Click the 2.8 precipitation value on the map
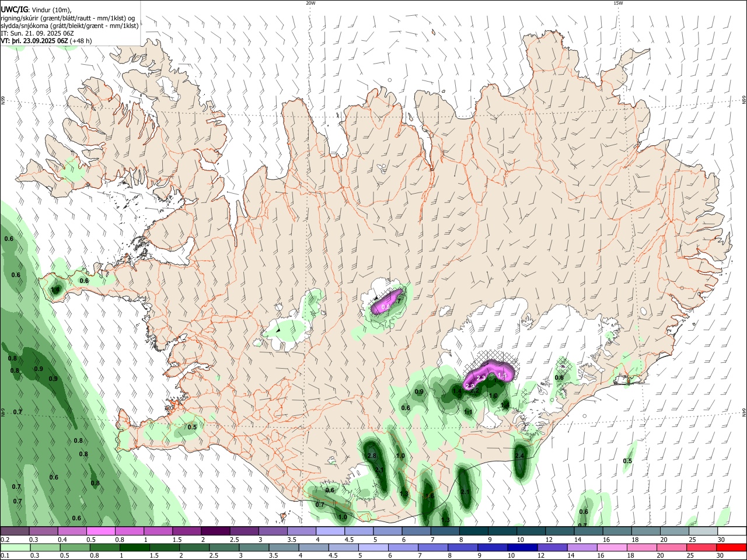747x560 pixels. [x=372, y=456]
